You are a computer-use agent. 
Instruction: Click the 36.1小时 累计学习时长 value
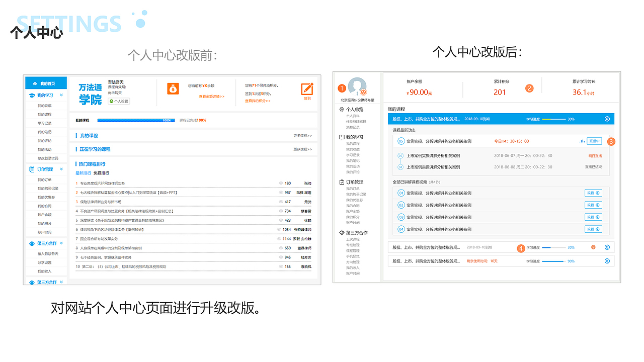tap(584, 93)
